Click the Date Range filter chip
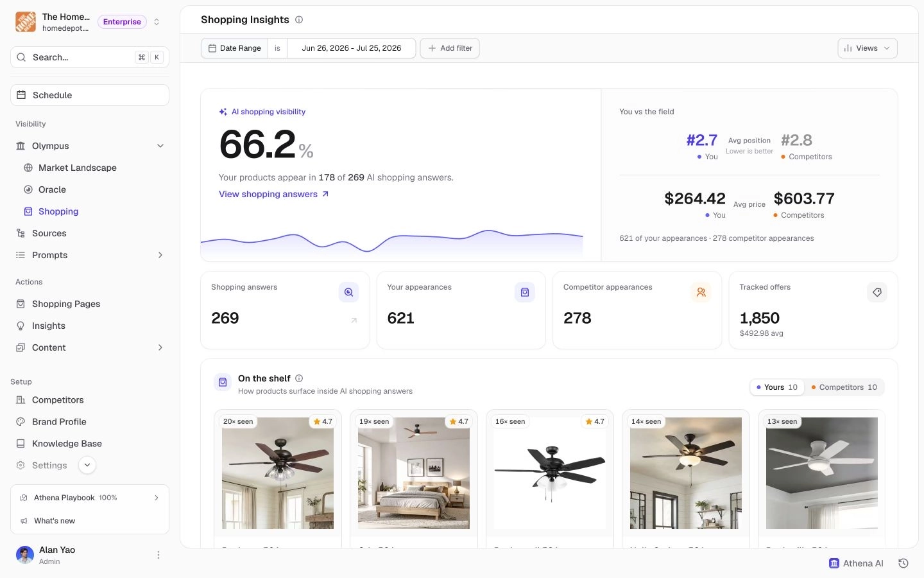Viewport: 924px width, 578px height. coord(235,48)
